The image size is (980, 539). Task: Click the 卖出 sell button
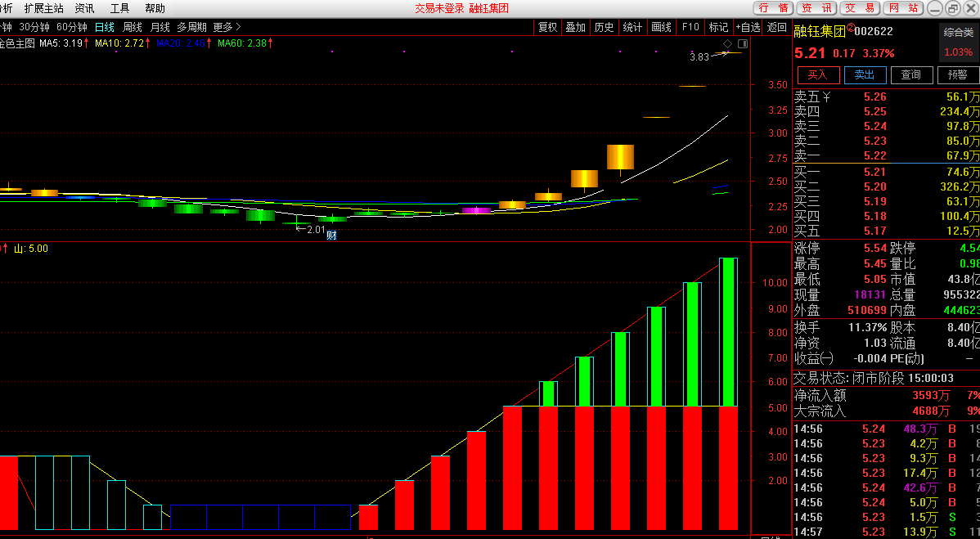865,75
